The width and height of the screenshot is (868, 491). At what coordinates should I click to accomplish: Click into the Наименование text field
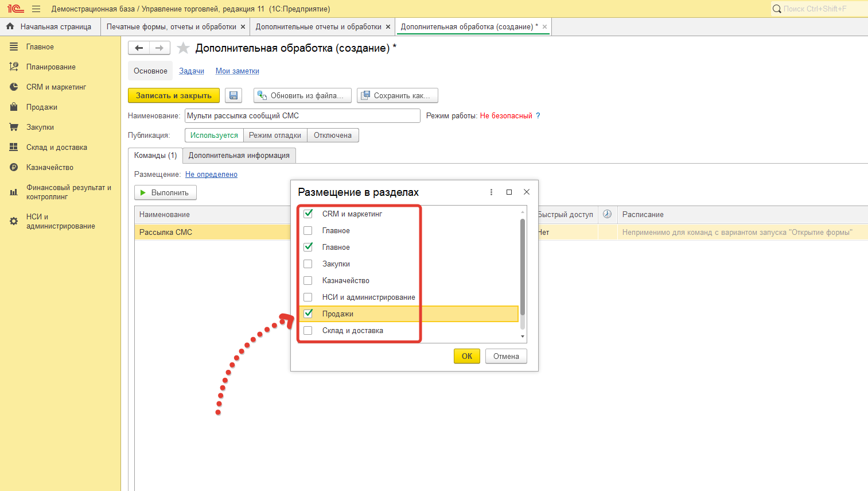click(x=302, y=115)
